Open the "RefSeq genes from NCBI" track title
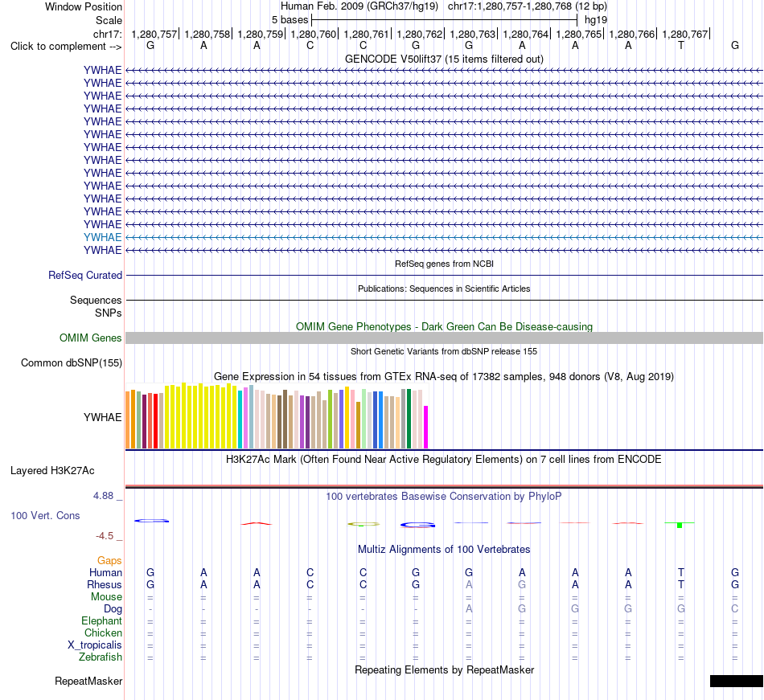This screenshot has height=700, width=764. point(444,264)
